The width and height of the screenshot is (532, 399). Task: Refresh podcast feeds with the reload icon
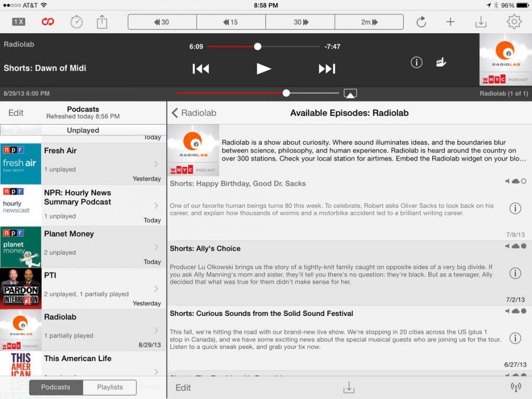click(421, 22)
